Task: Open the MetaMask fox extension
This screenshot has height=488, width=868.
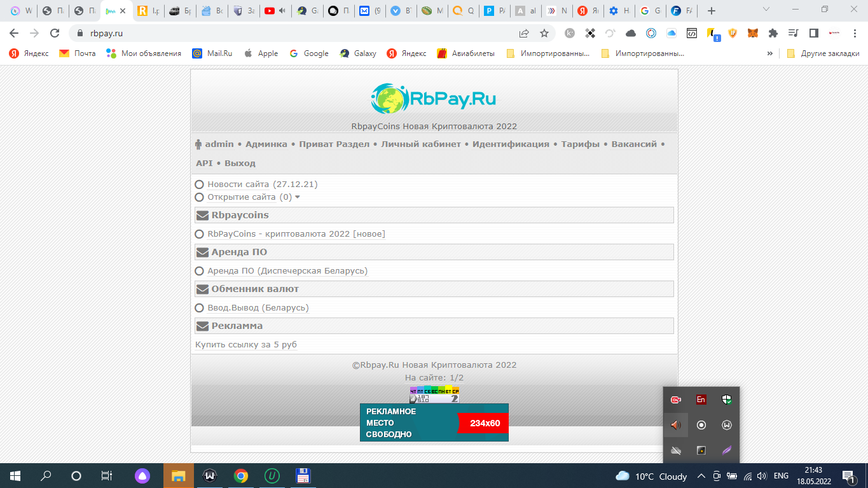Action: [x=752, y=33]
